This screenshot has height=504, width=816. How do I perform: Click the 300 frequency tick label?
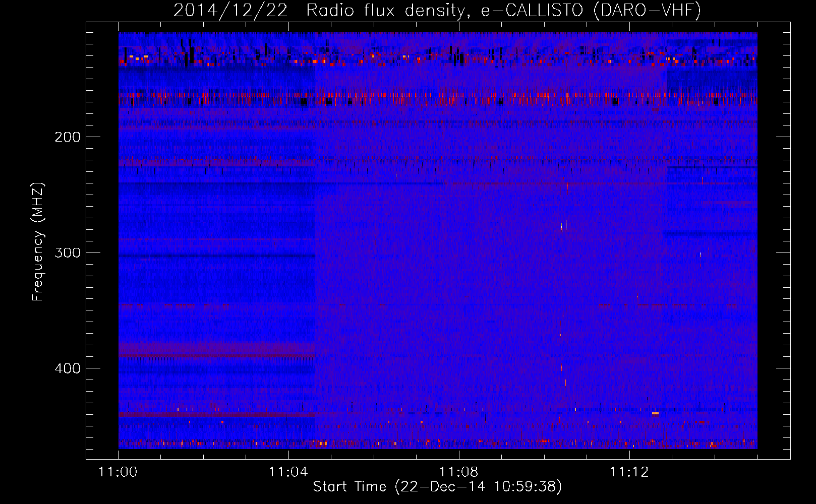[x=68, y=253]
